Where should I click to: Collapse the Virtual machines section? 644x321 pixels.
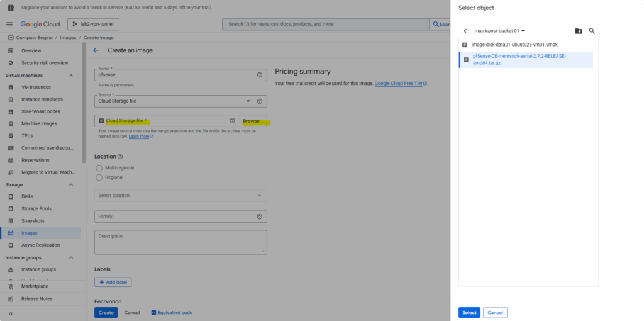(x=71, y=76)
